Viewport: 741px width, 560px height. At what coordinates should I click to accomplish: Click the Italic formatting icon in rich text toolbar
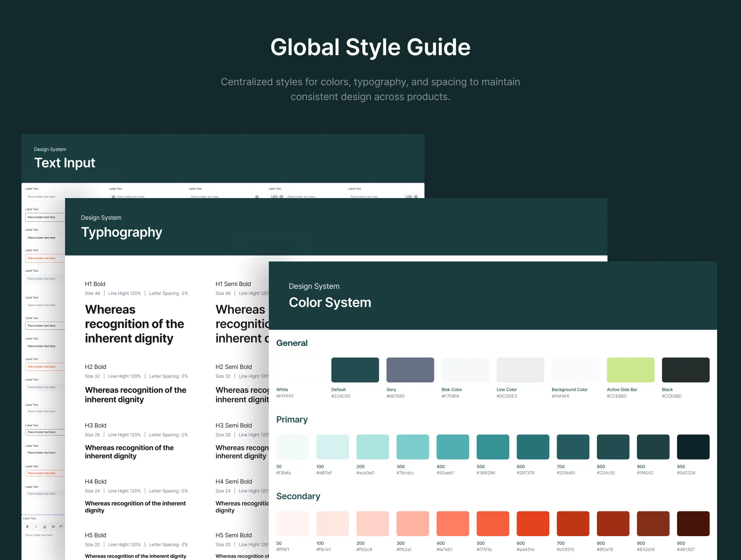pos(36,526)
